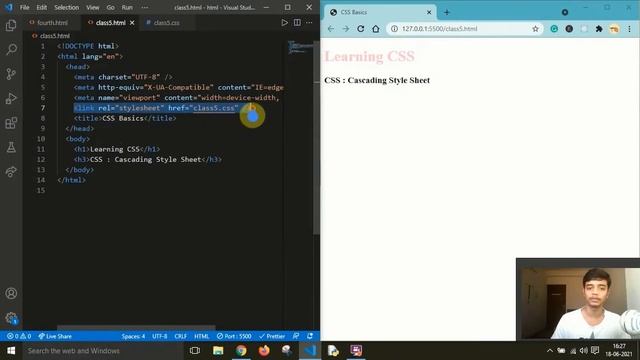Show hidden system tray icons
Image resolution: width=640 pixels, height=360 pixels.
tap(550, 351)
